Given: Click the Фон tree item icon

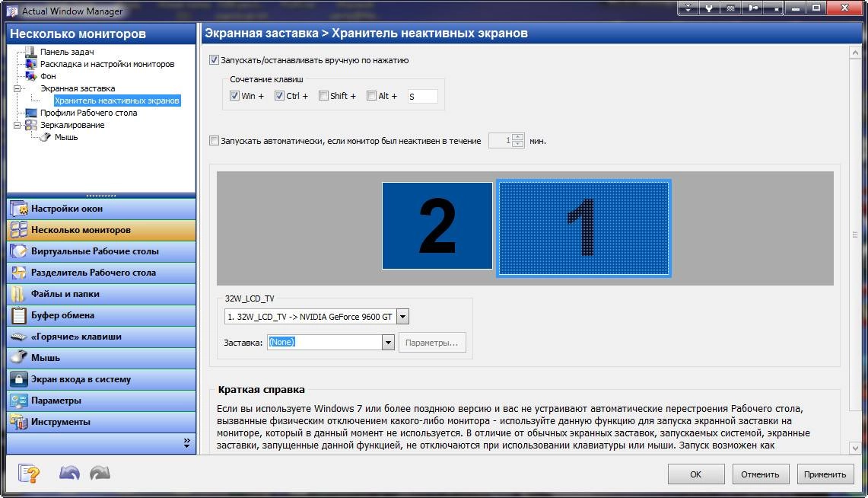Looking at the screenshot, I should [x=31, y=76].
